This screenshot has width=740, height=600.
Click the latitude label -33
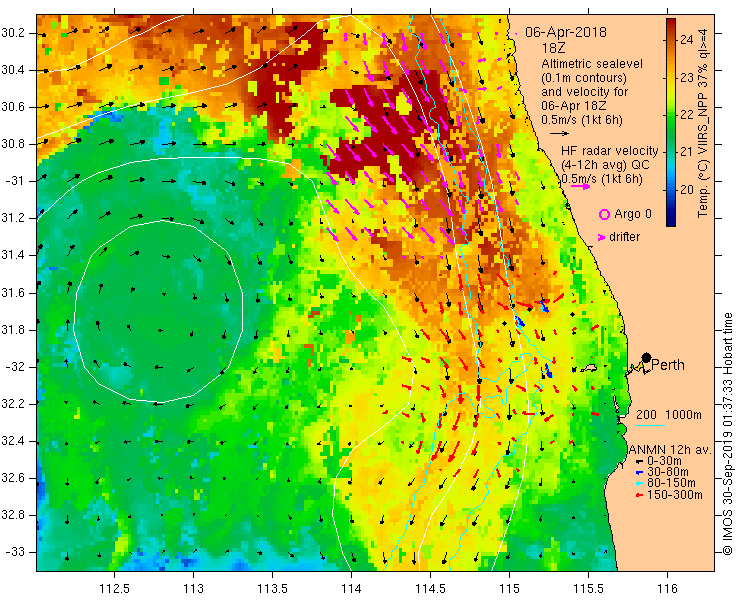pos(17,552)
